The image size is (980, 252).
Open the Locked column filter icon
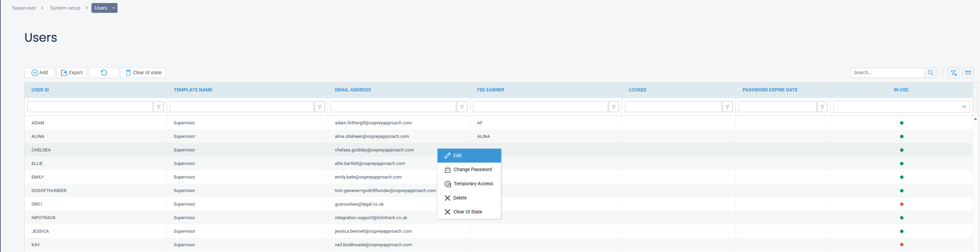(727, 107)
